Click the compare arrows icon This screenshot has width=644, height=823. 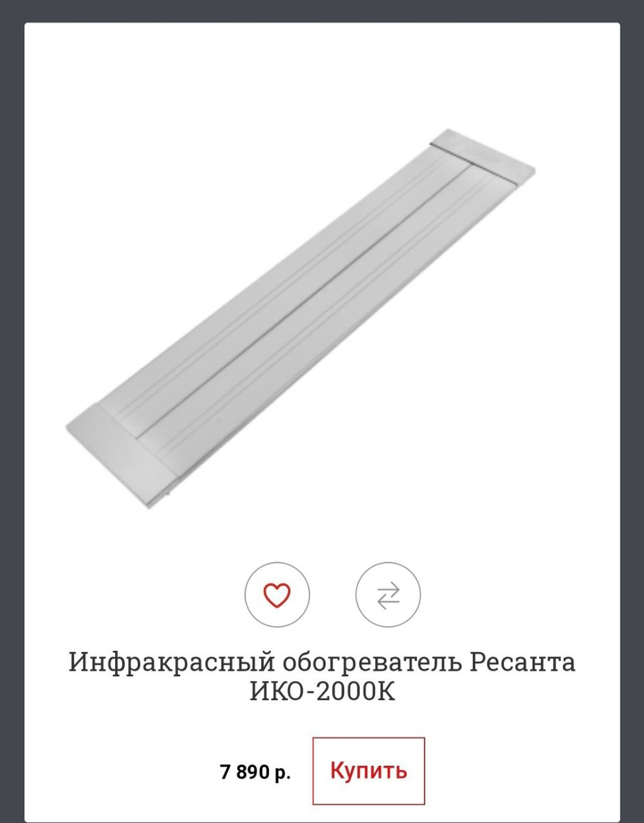click(388, 595)
